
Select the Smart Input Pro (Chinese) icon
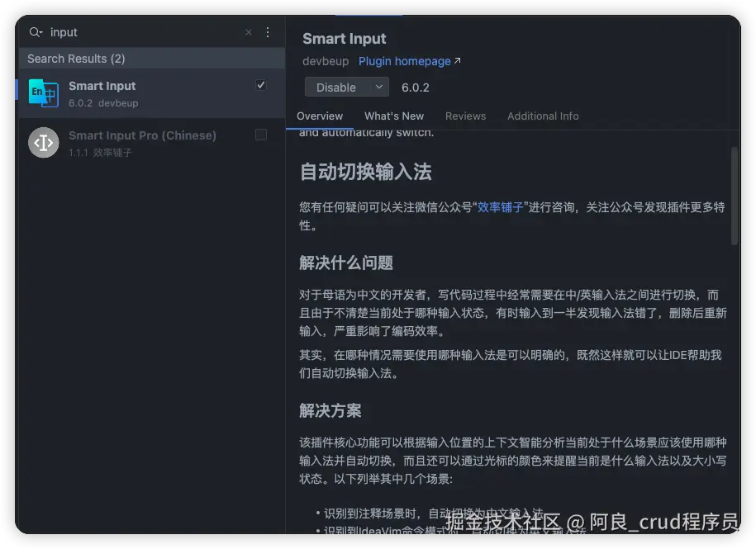[44, 143]
